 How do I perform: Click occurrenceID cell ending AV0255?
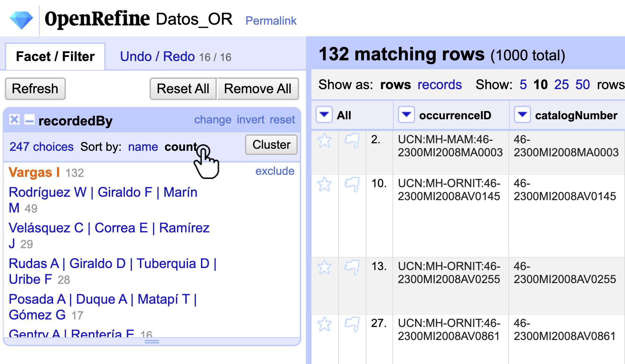(x=449, y=273)
